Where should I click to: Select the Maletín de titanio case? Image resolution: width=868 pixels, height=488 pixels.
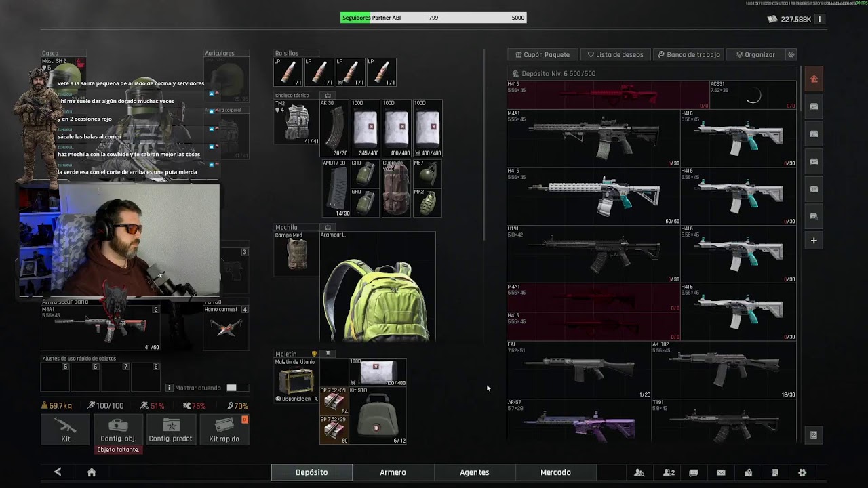[296, 381]
